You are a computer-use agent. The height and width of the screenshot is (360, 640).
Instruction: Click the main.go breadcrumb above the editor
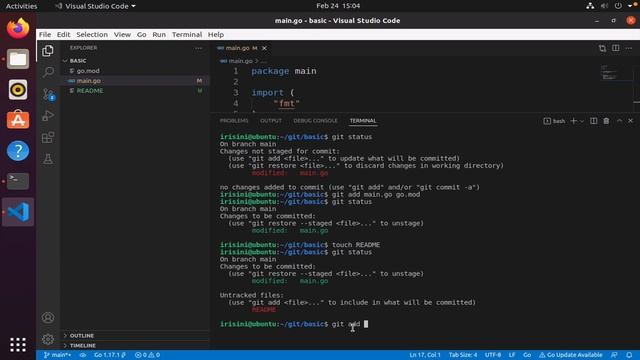tap(240, 61)
